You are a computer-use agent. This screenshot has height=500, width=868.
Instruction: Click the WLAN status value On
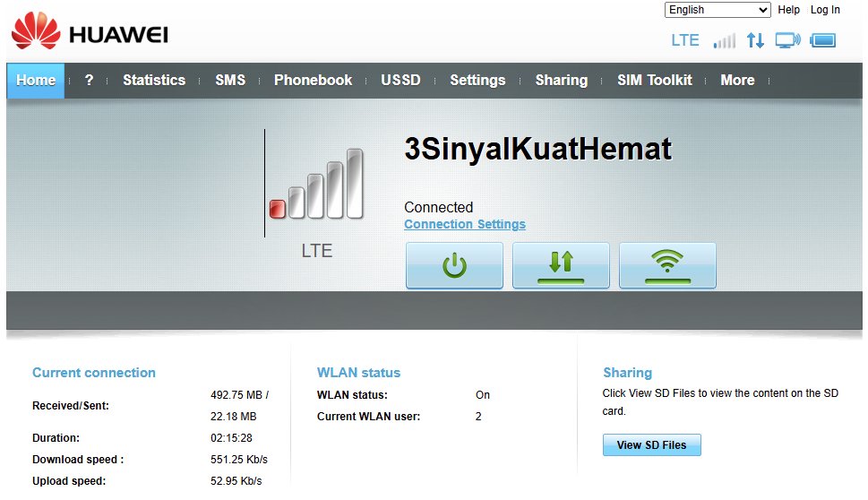482,395
